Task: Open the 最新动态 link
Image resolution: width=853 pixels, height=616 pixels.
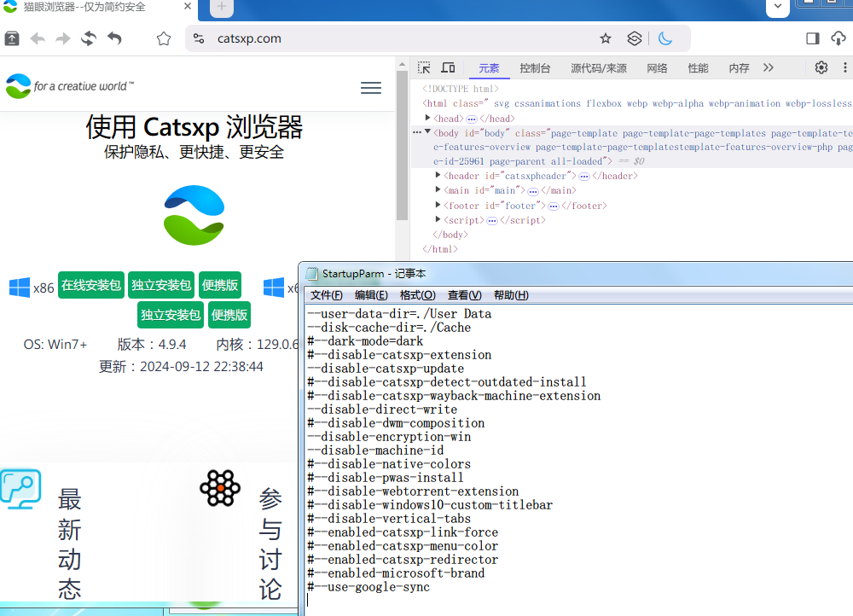Action: point(70,544)
